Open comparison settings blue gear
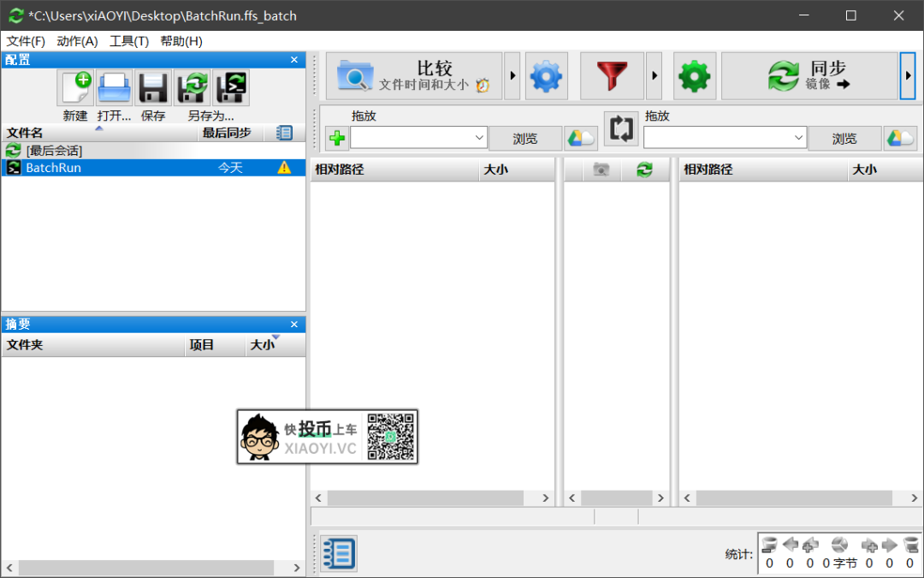This screenshot has width=924, height=578. click(546, 76)
